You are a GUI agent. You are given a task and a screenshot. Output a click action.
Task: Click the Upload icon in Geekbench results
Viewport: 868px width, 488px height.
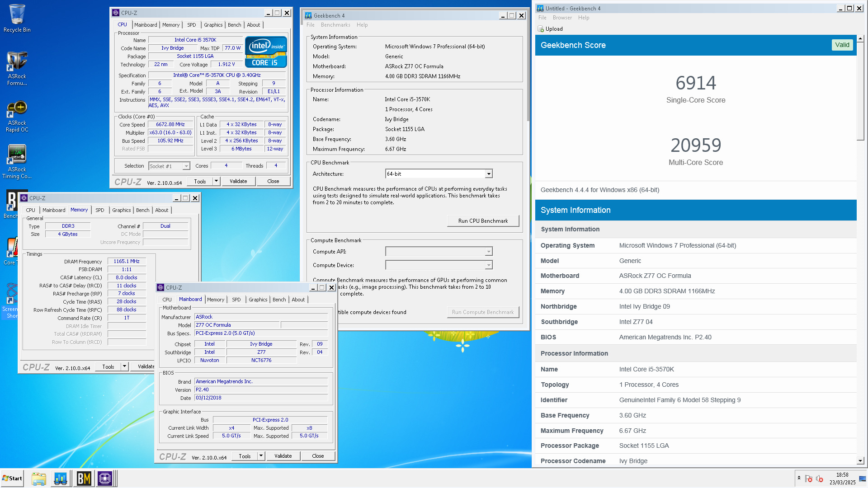click(x=541, y=29)
